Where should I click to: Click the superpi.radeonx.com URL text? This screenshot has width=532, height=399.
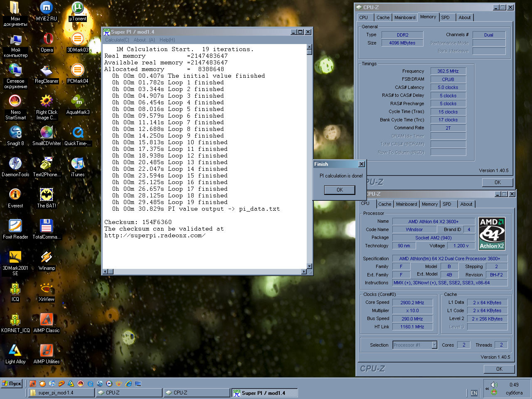[x=155, y=236]
